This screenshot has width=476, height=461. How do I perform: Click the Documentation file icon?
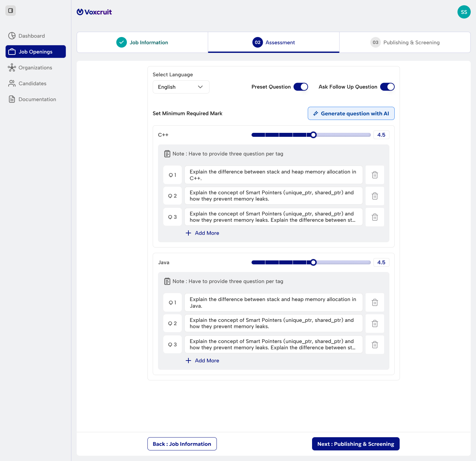[x=12, y=99]
